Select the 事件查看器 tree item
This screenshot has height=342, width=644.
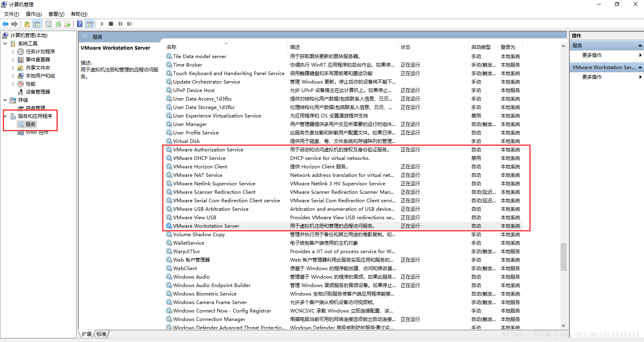click(38, 60)
